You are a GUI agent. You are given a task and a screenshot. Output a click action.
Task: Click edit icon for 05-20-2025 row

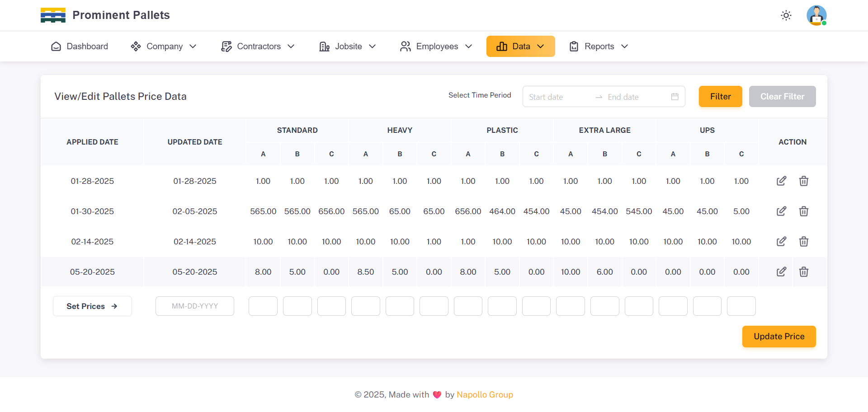pyautogui.click(x=781, y=272)
